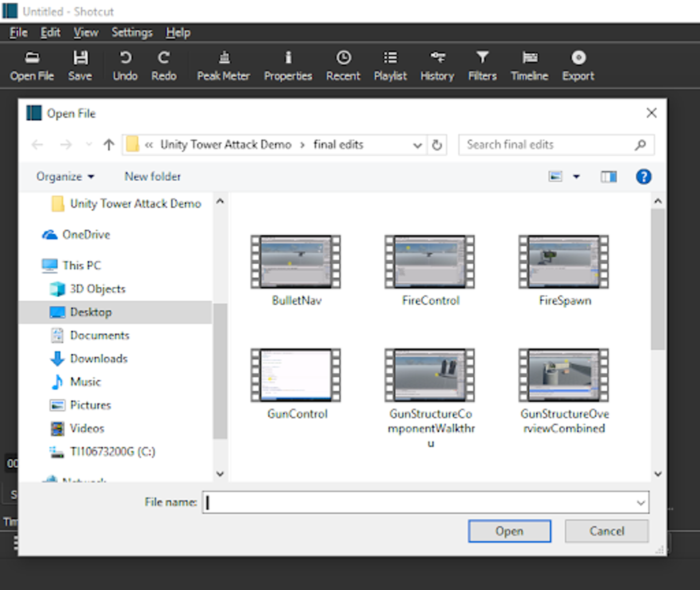Click the Timeline toolbar icon
The width and height of the screenshot is (700, 590).
[x=529, y=58]
